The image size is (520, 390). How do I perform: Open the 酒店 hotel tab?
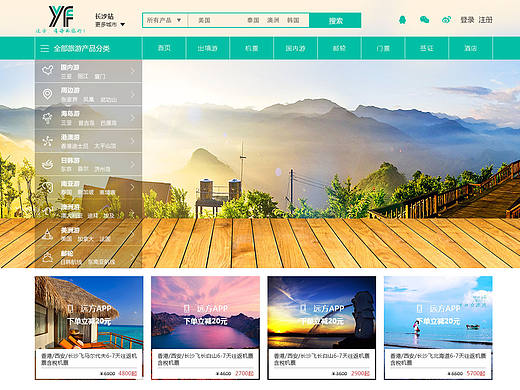tap(471, 48)
